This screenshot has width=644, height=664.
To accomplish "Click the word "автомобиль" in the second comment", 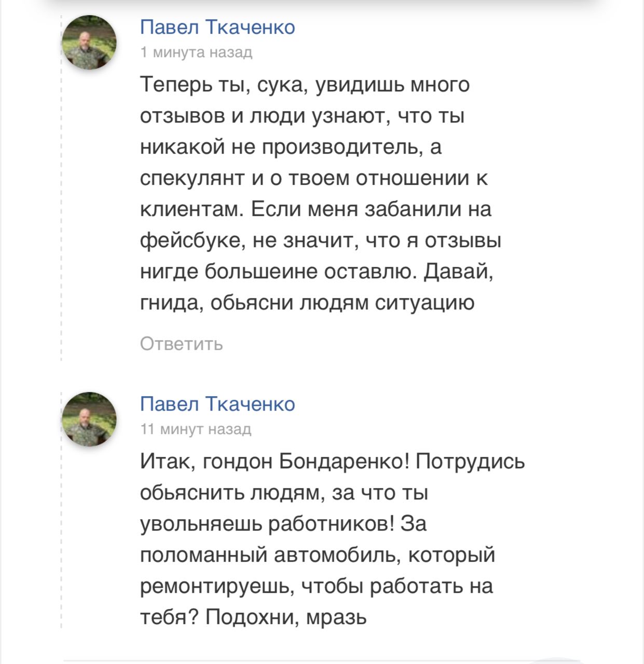I will 336,555.
